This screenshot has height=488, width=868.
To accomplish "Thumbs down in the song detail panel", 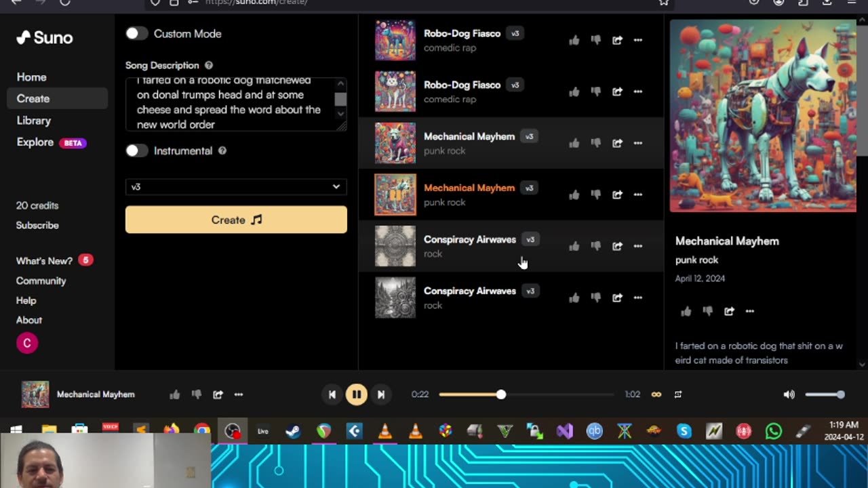I will [x=708, y=311].
